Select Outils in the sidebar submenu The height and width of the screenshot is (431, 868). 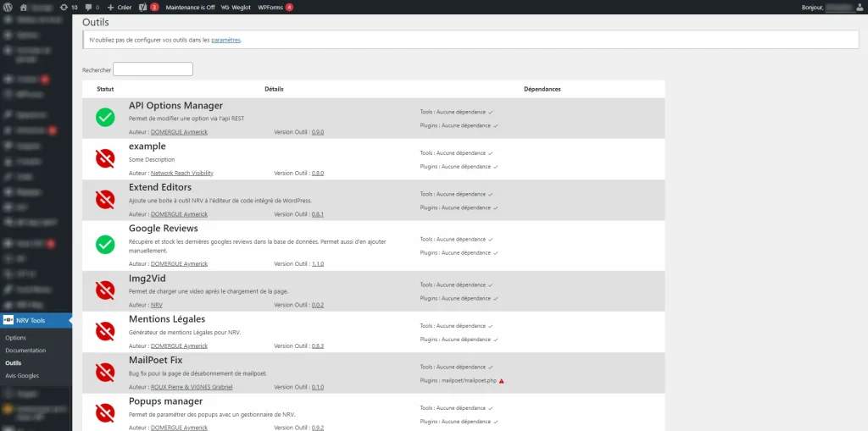14,363
